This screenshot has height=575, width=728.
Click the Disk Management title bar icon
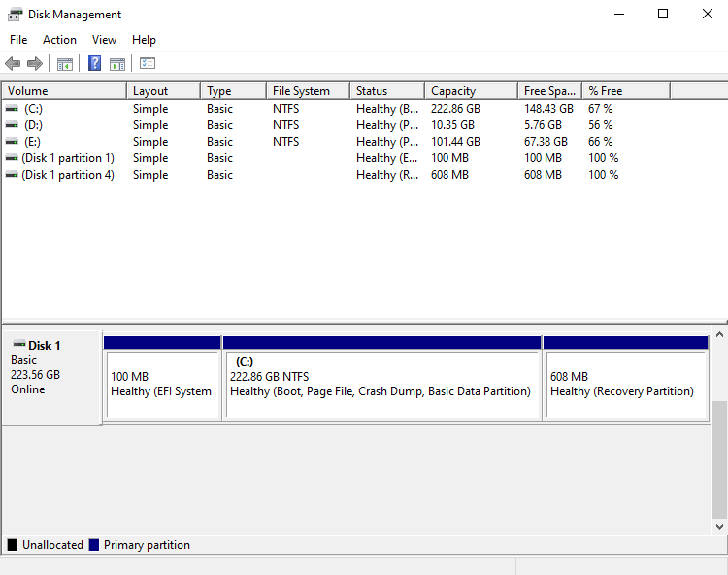[x=15, y=15]
